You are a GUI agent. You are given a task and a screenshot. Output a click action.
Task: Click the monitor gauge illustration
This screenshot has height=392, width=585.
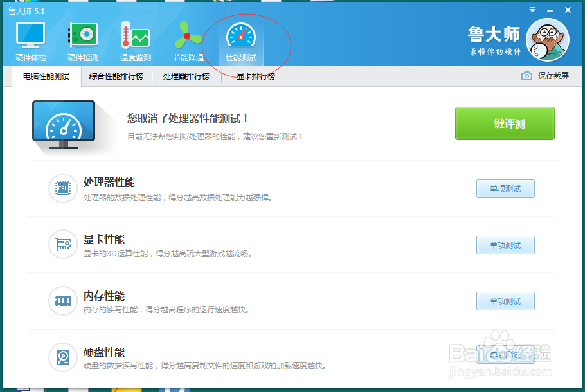pyautogui.click(x=64, y=125)
